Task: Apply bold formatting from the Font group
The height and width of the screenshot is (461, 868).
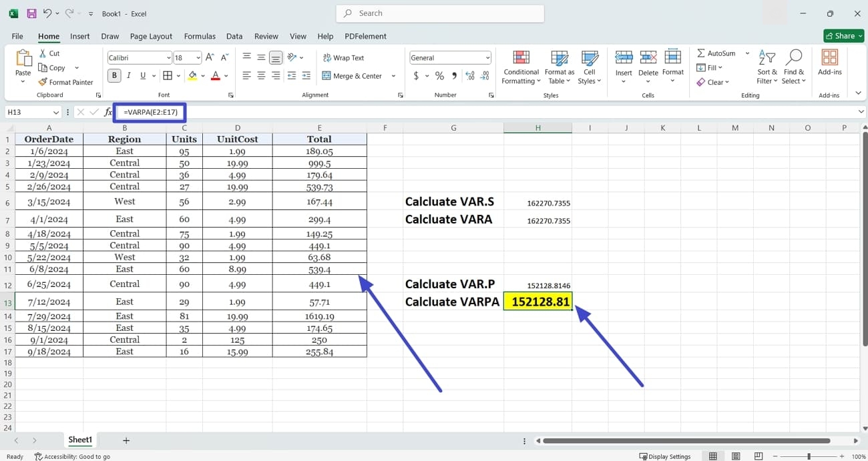Action: [x=114, y=75]
